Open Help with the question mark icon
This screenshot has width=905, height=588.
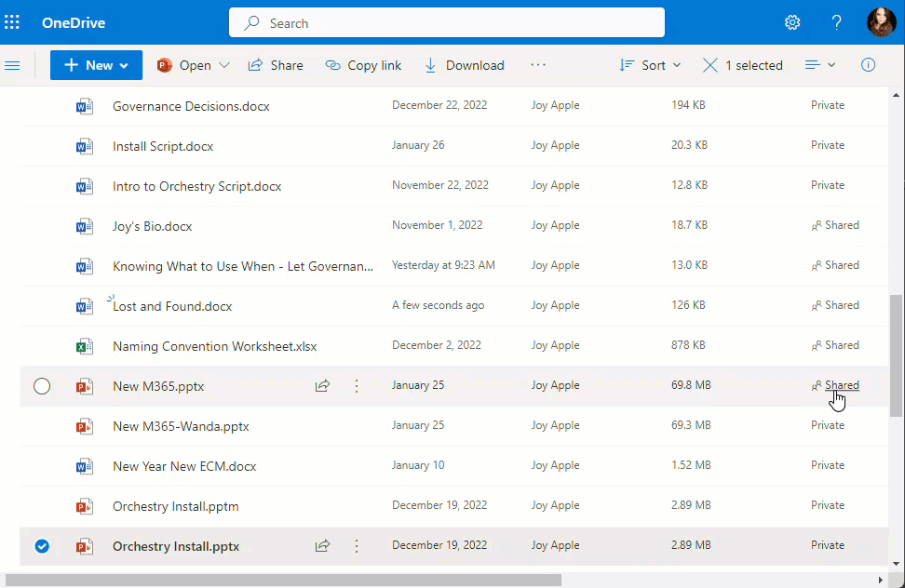pyautogui.click(x=836, y=21)
